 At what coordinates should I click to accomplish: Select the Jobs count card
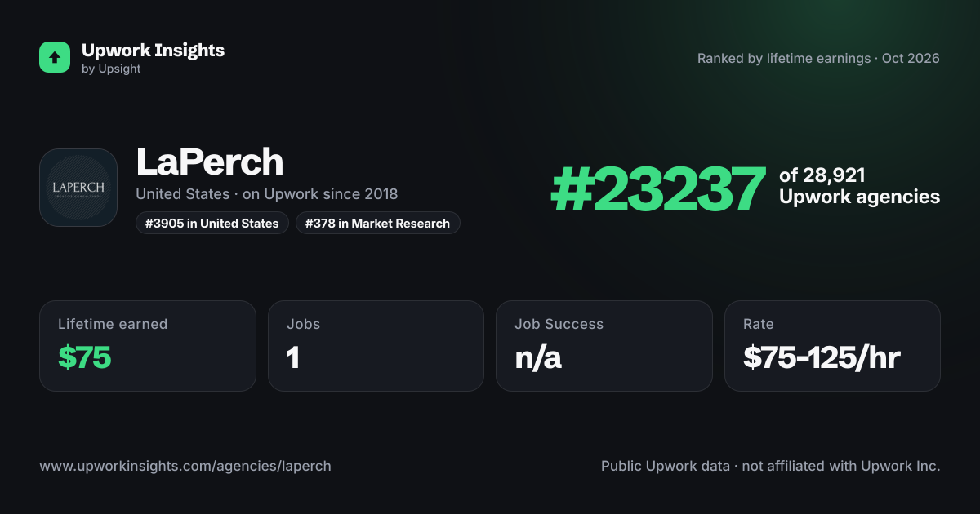click(376, 346)
